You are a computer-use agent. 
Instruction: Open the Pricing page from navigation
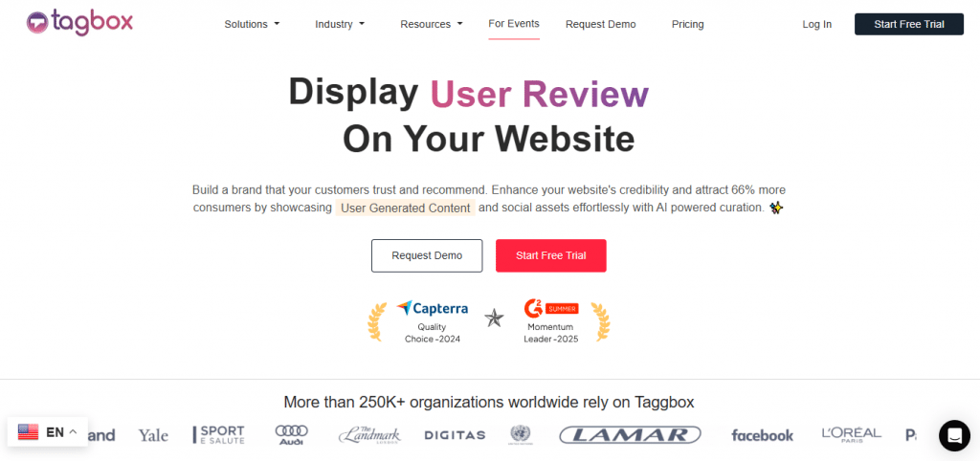687,24
